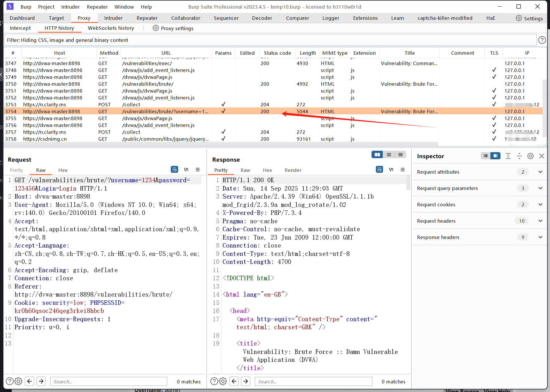The height and width of the screenshot is (392, 550).
Task: Click Inspector collapse all sections icon
Action: tap(519, 156)
